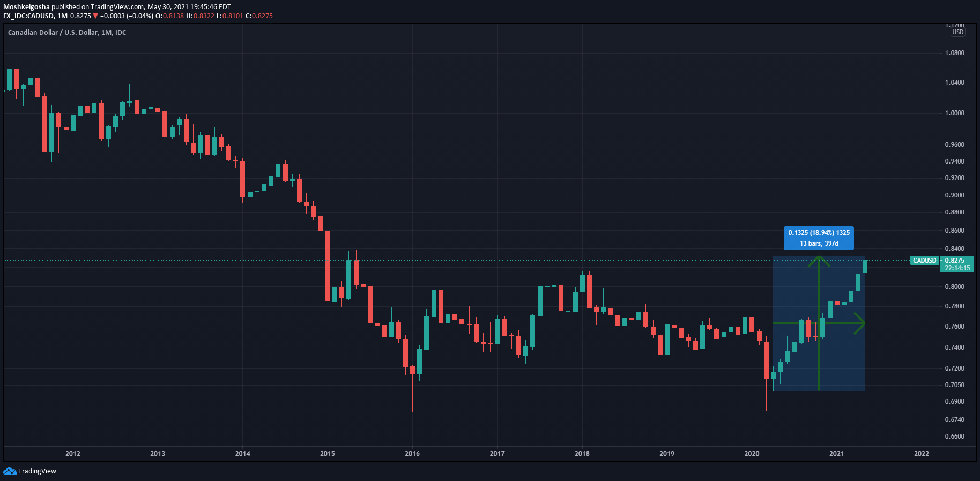980x481 pixels.
Task: Click the 1.0000 price axis label
Action: pos(954,113)
